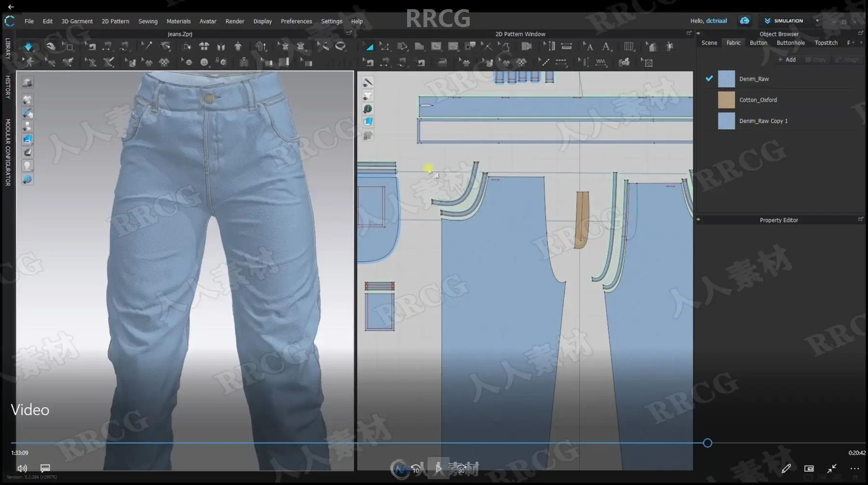868x485 pixels.
Task: Switch to the Buttonhole tab
Action: (790, 43)
